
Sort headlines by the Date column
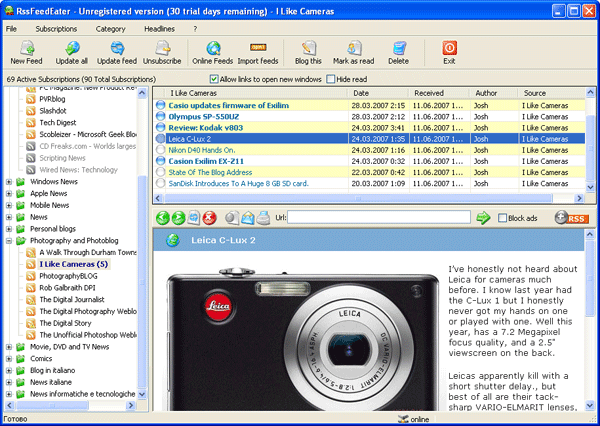point(360,93)
